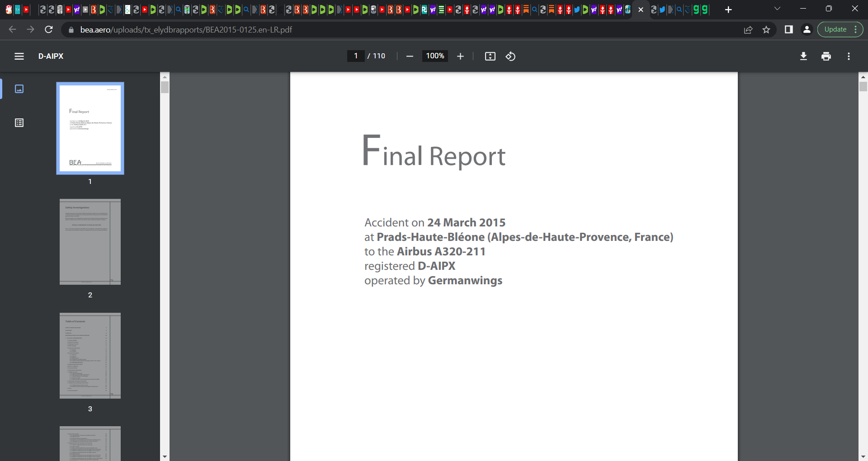Click the Update Chrome button

(x=840, y=29)
